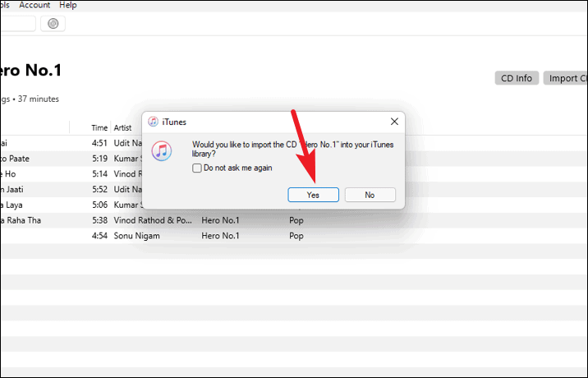Click Vinod Rathod & Po... artist cell

tap(153, 220)
